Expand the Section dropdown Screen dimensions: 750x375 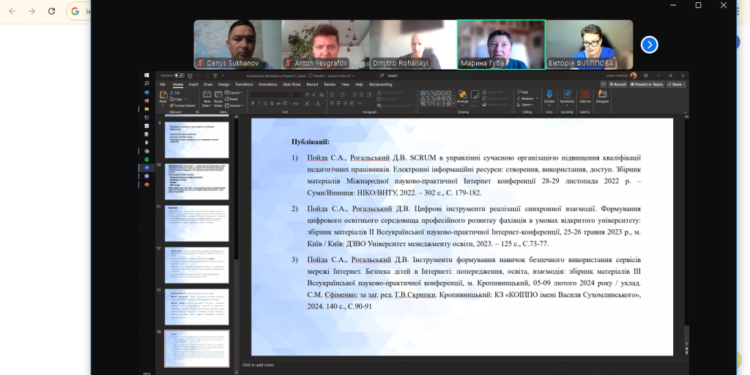tap(234, 106)
